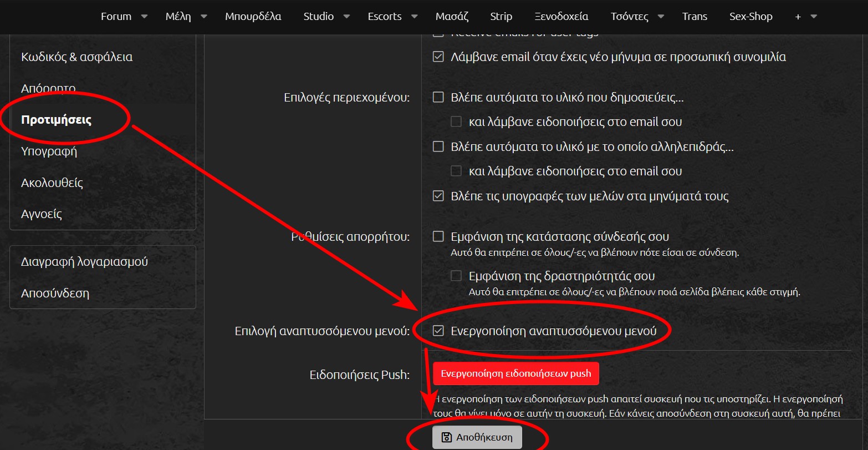This screenshot has width=868, height=450.
Task: Toggle Ενεργοποίηση αναπτυσσόμενου μενού checkbox
Action: [x=438, y=331]
